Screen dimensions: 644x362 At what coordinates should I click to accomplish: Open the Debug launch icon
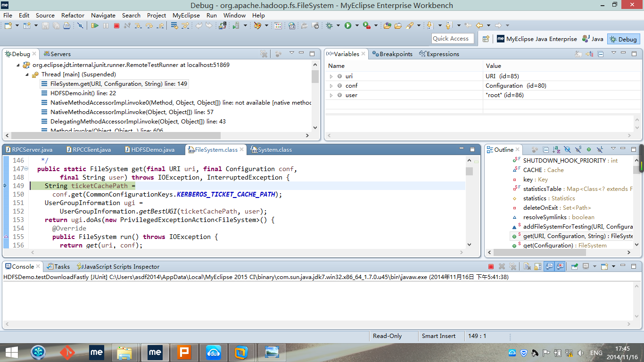329,26
